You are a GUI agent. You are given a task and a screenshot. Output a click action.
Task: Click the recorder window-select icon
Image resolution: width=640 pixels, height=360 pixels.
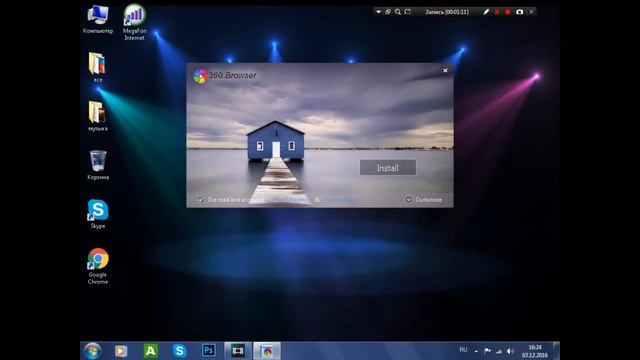click(388, 12)
